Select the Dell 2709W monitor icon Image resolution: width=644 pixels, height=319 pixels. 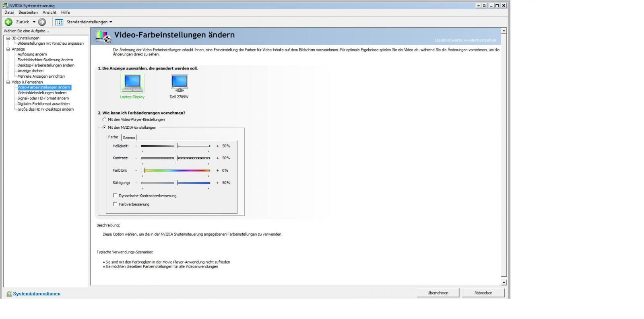(x=179, y=83)
